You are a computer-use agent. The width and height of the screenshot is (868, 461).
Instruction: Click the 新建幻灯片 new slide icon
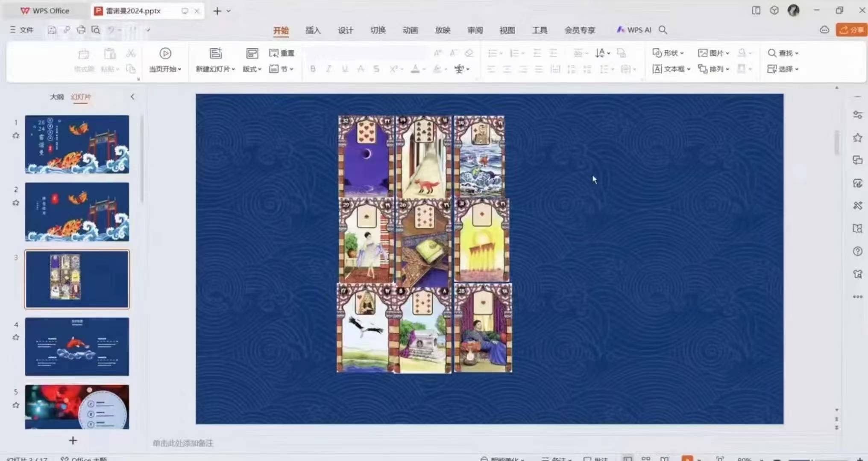[x=216, y=53]
